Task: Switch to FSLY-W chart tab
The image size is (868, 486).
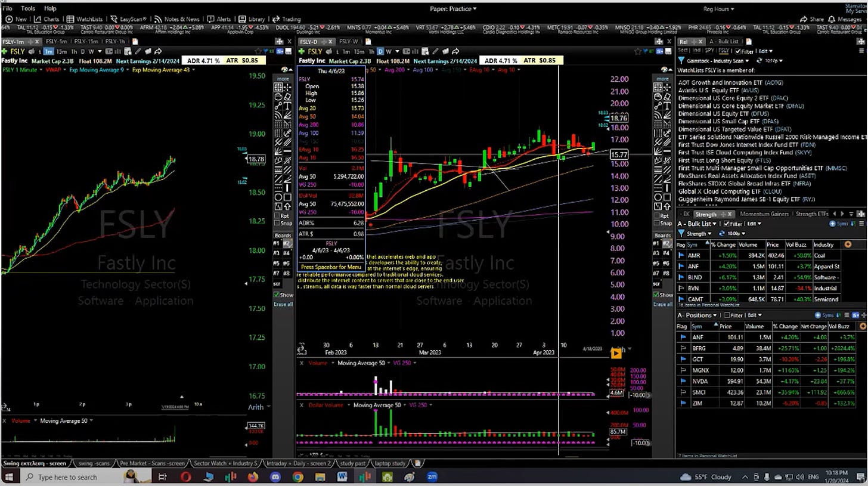Action: [348, 42]
